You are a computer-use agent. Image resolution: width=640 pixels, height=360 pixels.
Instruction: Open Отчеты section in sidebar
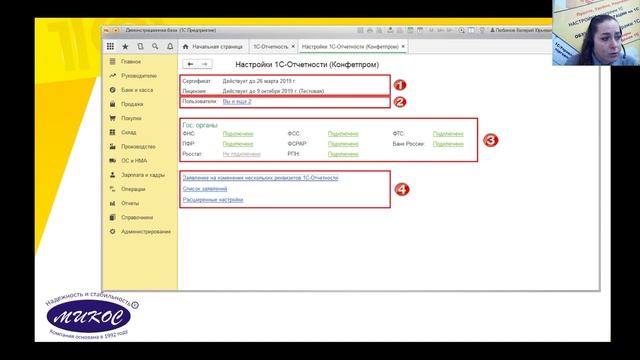pyautogui.click(x=130, y=203)
